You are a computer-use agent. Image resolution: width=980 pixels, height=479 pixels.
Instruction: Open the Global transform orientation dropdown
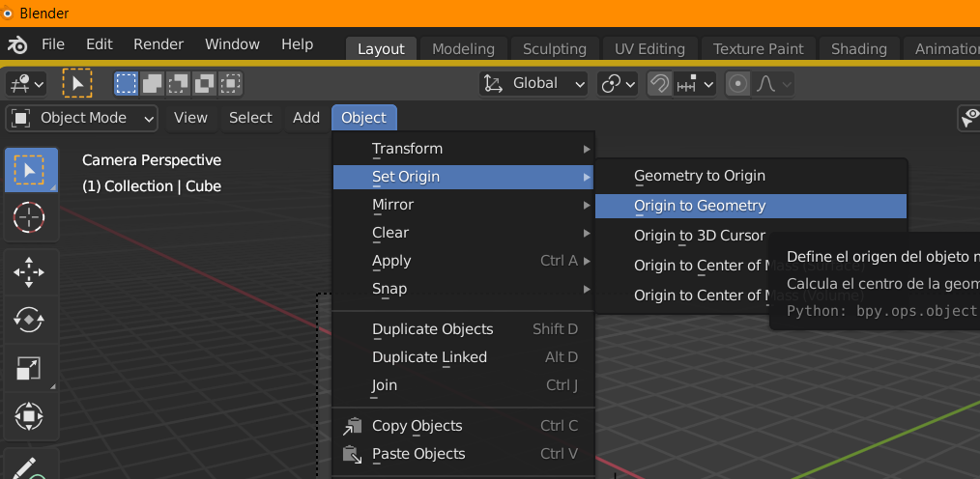(x=534, y=84)
